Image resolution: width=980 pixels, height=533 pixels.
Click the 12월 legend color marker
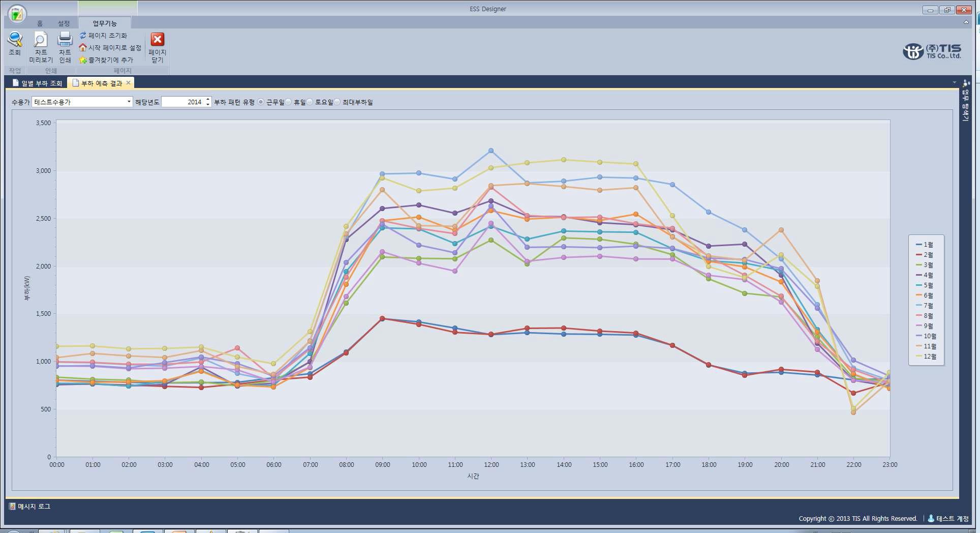click(x=919, y=357)
